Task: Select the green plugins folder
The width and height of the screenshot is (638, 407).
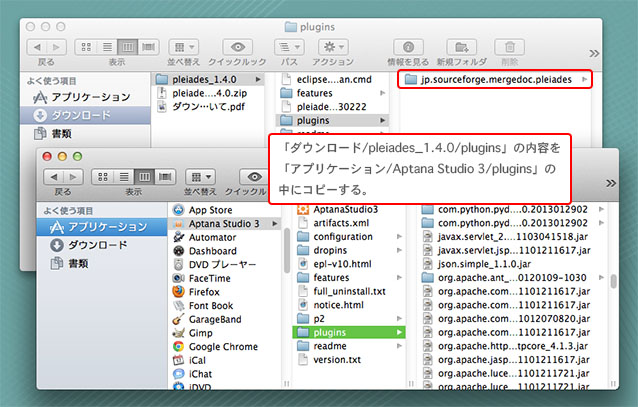Action: click(x=349, y=333)
